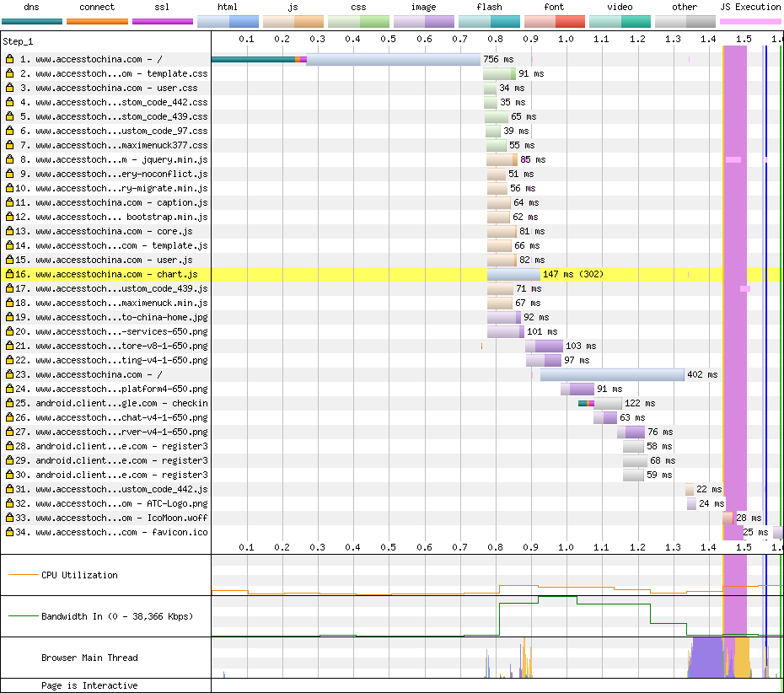Click the Browser Main Thread label
Viewport: 784px width, 693px height.
[x=89, y=658]
